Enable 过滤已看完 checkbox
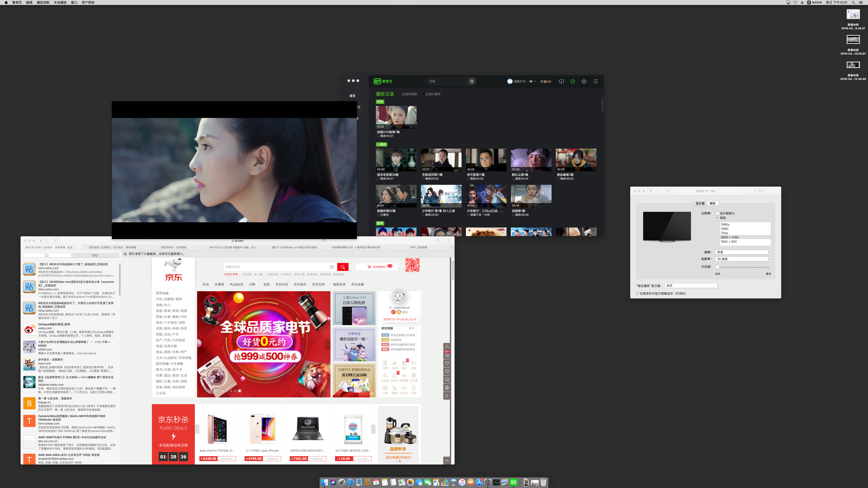 [x=424, y=94]
